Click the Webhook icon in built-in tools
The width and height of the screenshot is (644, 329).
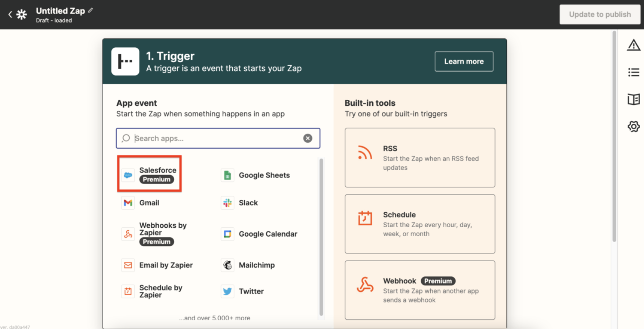click(365, 285)
